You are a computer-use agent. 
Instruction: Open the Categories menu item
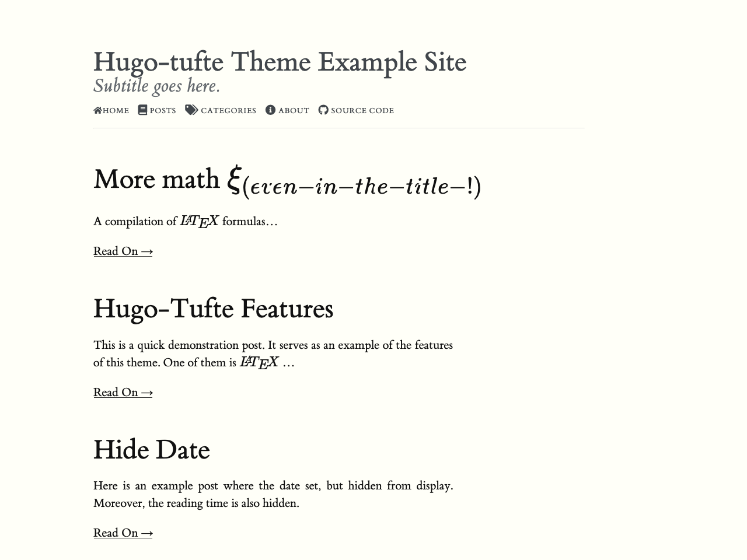[228, 110]
